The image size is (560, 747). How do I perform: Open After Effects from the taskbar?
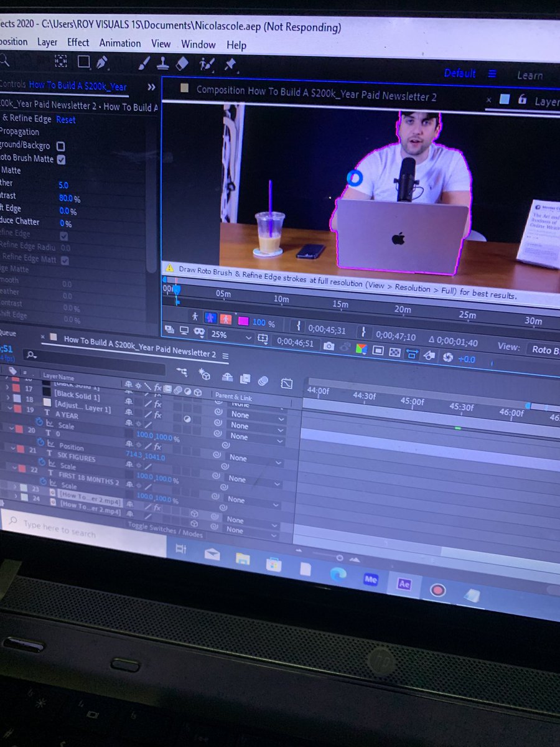tap(404, 585)
